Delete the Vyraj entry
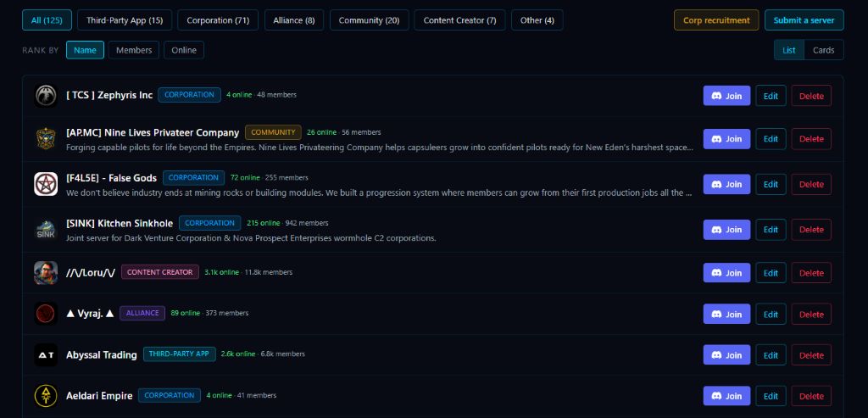 tap(811, 314)
